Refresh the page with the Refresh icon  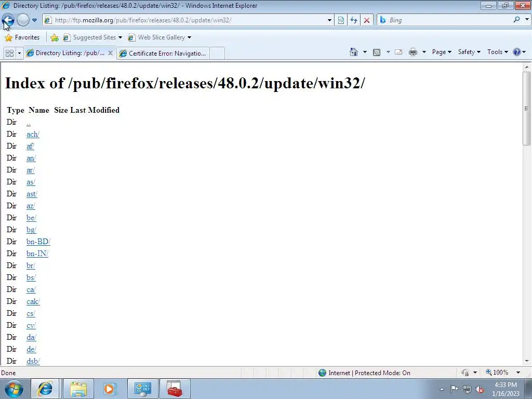pos(354,20)
